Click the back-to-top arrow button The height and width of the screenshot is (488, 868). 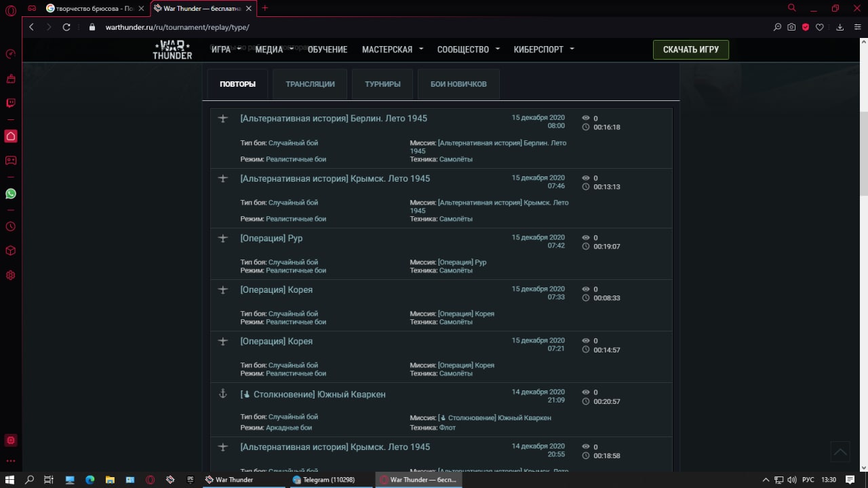tap(840, 451)
